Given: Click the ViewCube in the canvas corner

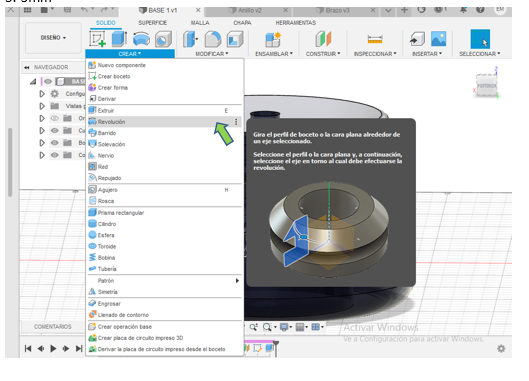Looking at the screenshot, I should [x=486, y=85].
